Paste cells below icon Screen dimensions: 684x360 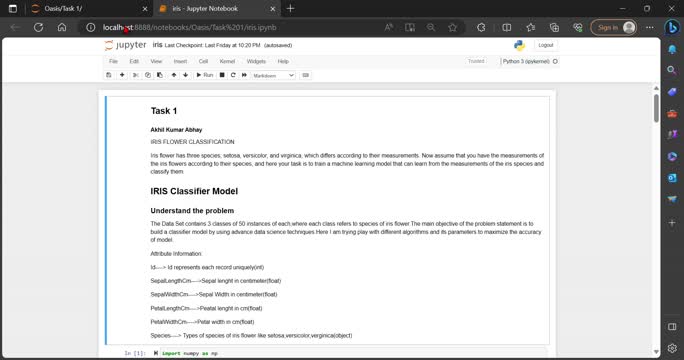(x=160, y=75)
